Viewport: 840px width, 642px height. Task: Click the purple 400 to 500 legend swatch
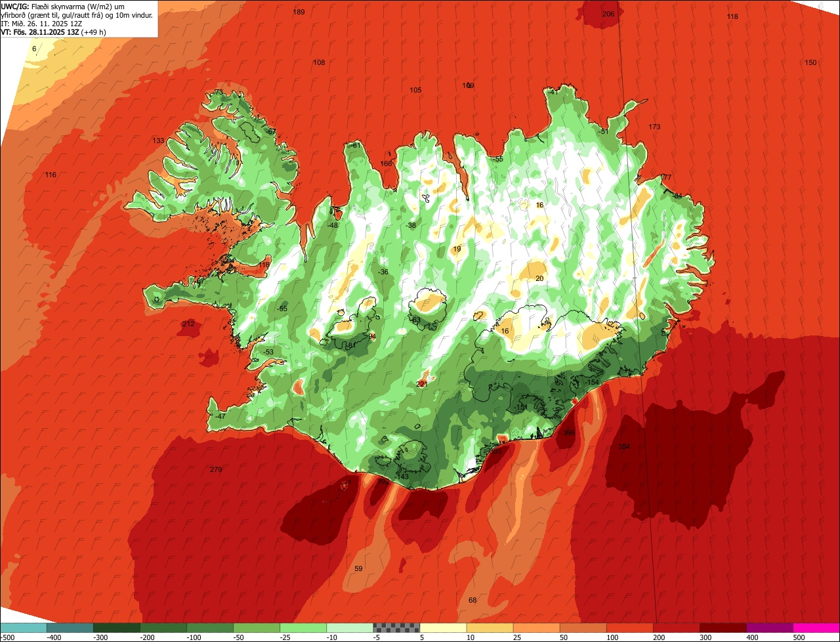769,628
